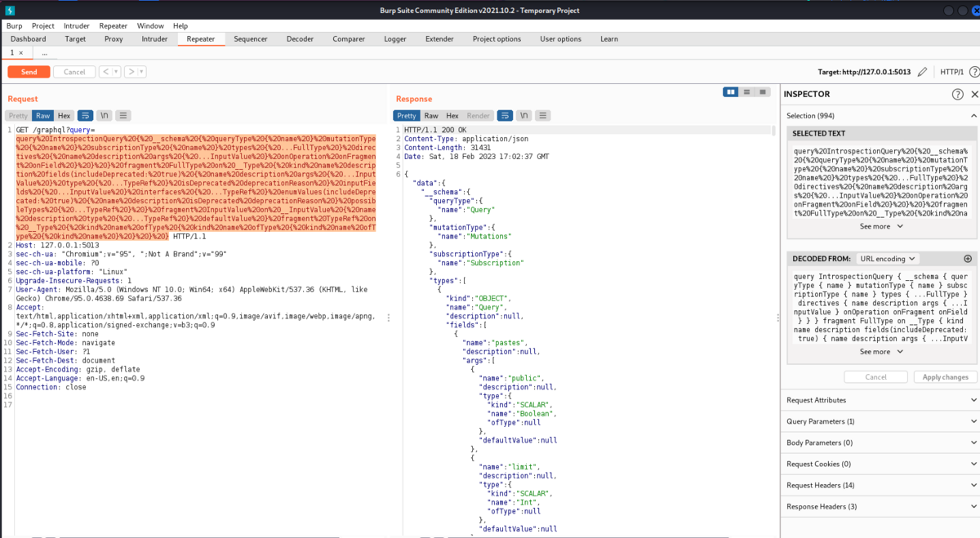Viewport: 980px width, 538px height.
Task: Toggle line wrap icon in Request panel
Action: (85, 116)
